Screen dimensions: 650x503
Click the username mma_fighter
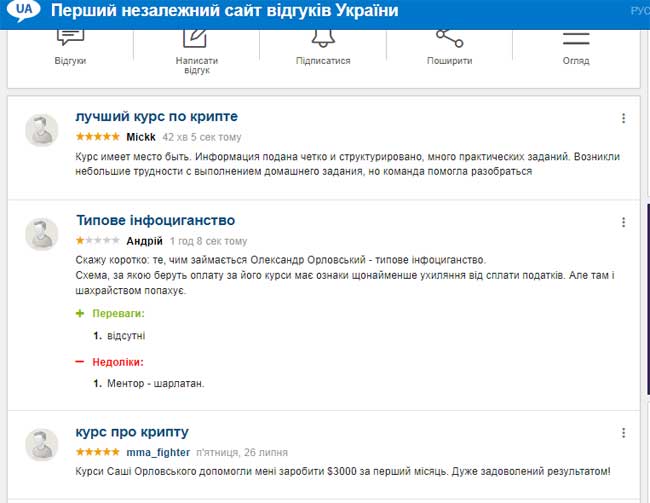pos(158,452)
